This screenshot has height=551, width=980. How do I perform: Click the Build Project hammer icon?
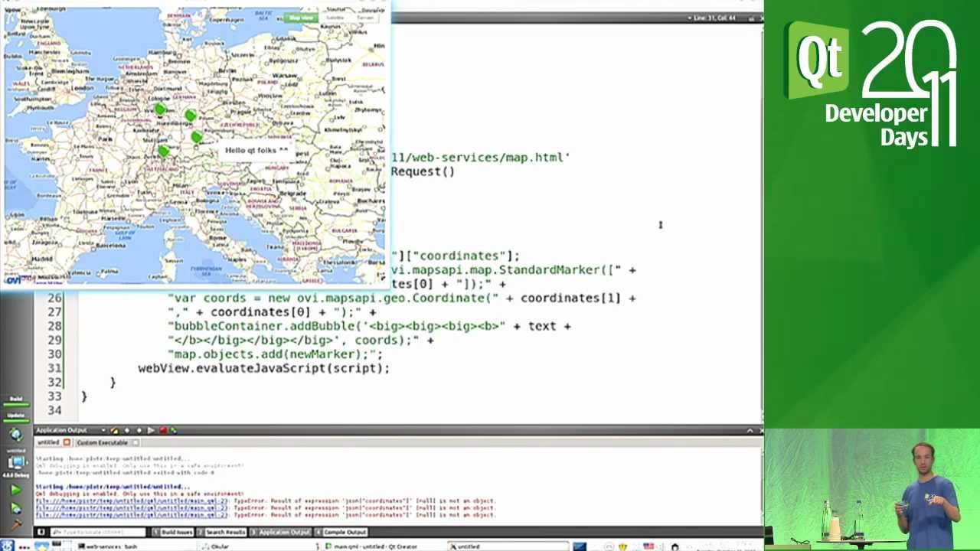tap(16, 525)
